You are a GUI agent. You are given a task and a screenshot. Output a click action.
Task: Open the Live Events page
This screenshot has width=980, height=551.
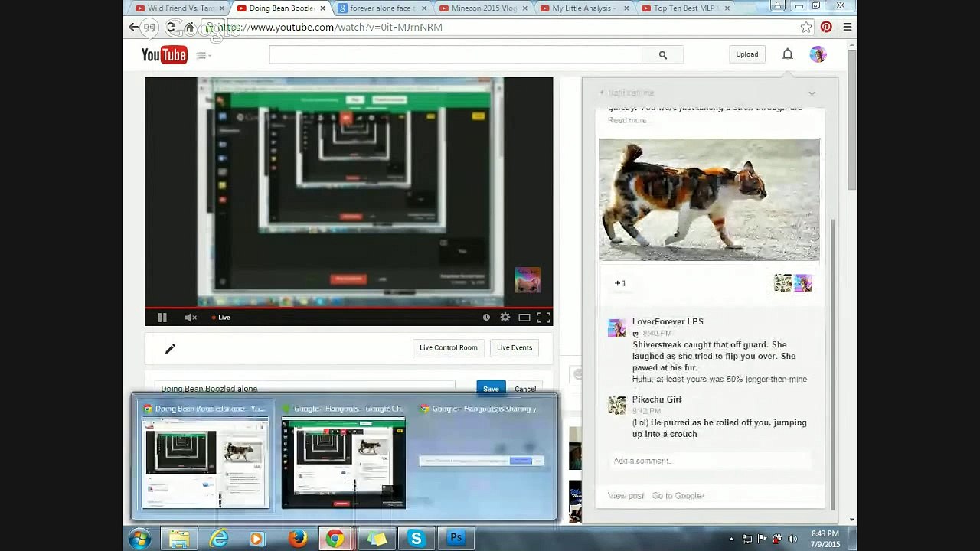tap(514, 347)
